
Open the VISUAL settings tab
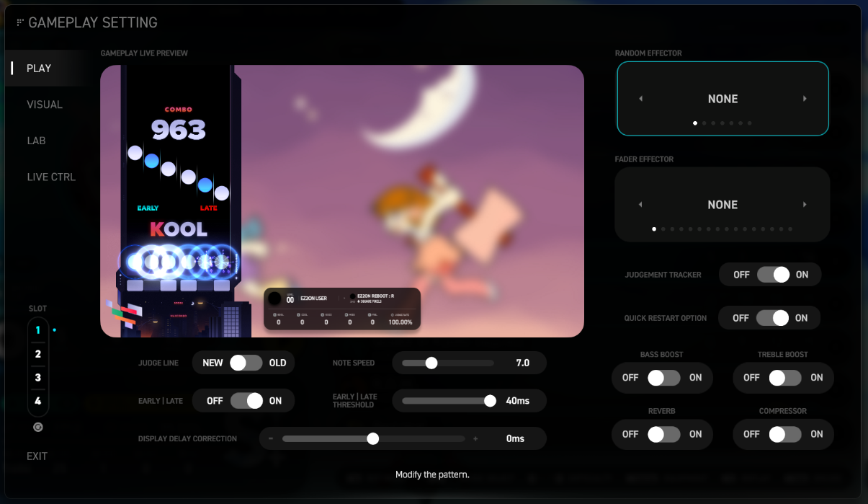click(45, 105)
